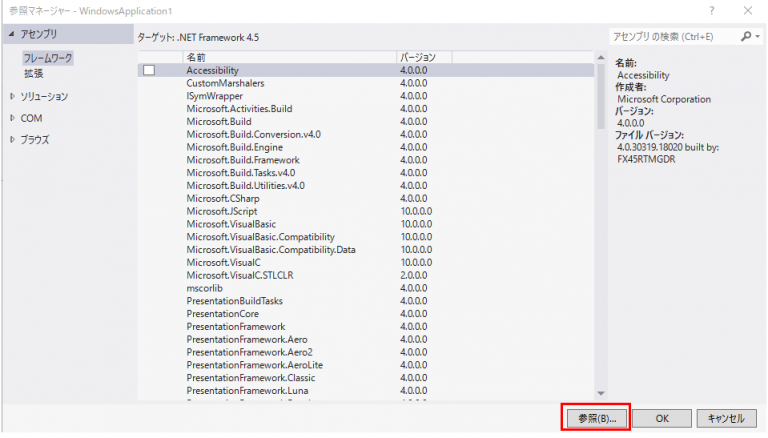
Task: Expand the ソリューション section
Action: point(12,97)
